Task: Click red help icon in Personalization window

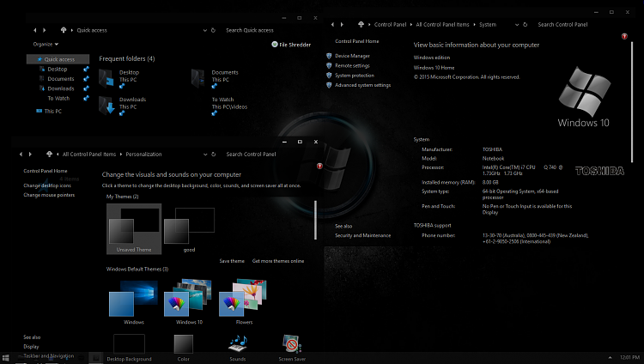Action: pyautogui.click(x=319, y=166)
